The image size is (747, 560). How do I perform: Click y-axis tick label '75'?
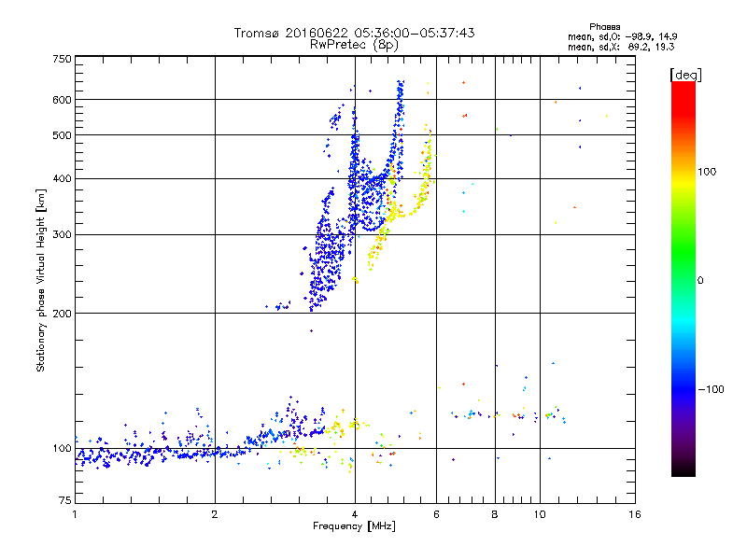[x=65, y=500]
